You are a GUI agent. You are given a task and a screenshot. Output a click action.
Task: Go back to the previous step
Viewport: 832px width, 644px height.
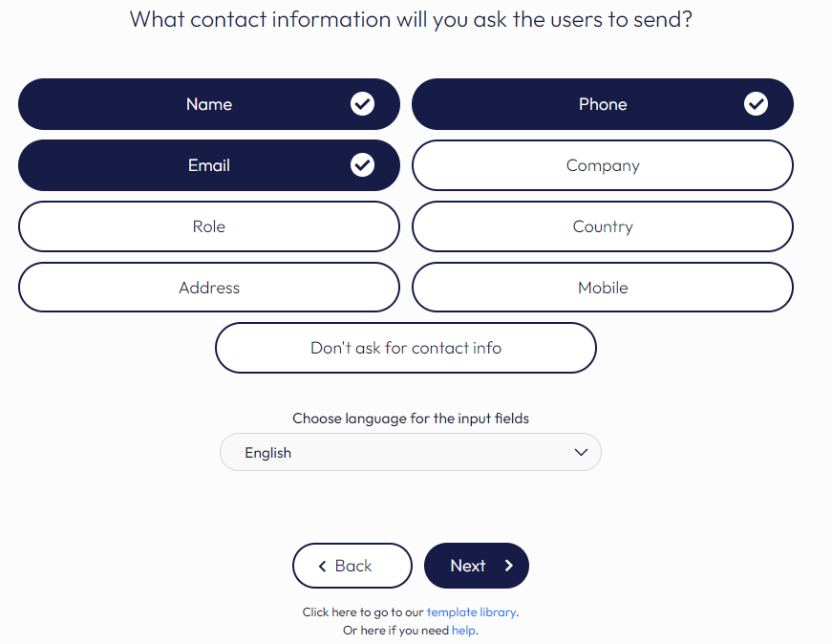(x=352, y=566)
